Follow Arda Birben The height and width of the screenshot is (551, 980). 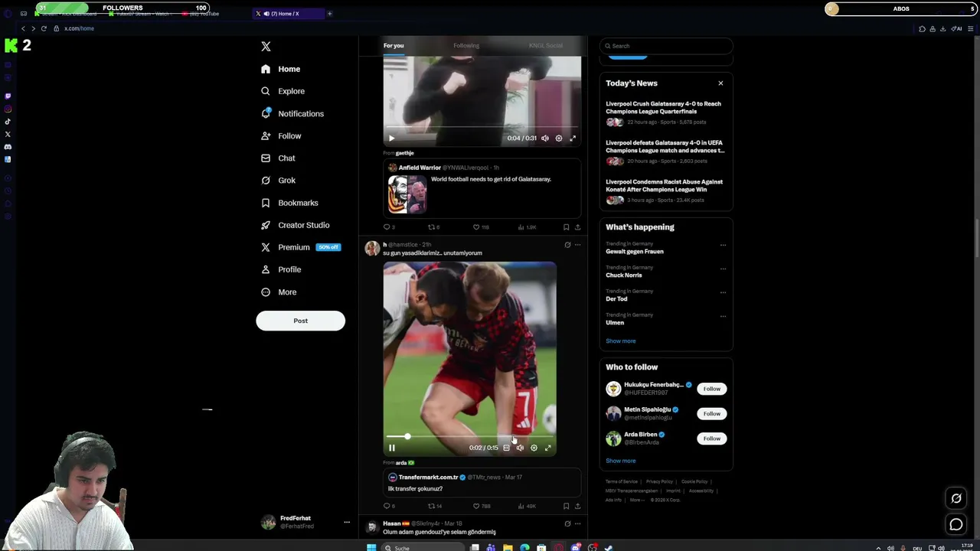coord(712,439)
